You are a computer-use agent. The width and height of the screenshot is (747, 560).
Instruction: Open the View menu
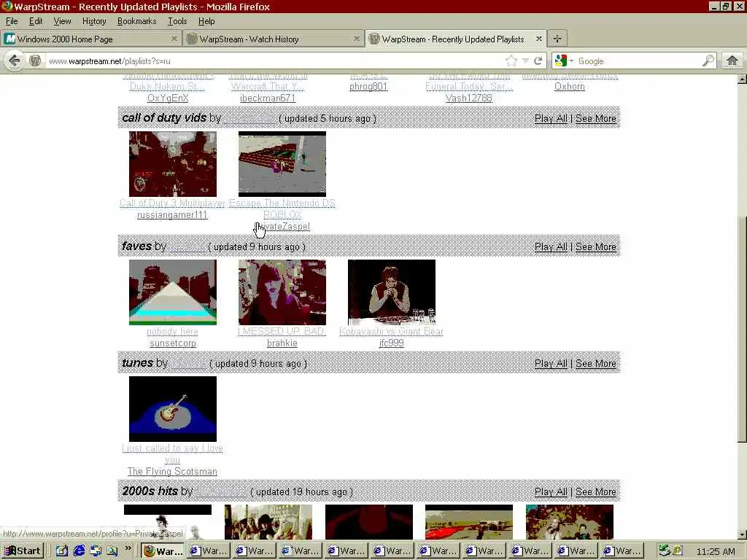[62, 21]
